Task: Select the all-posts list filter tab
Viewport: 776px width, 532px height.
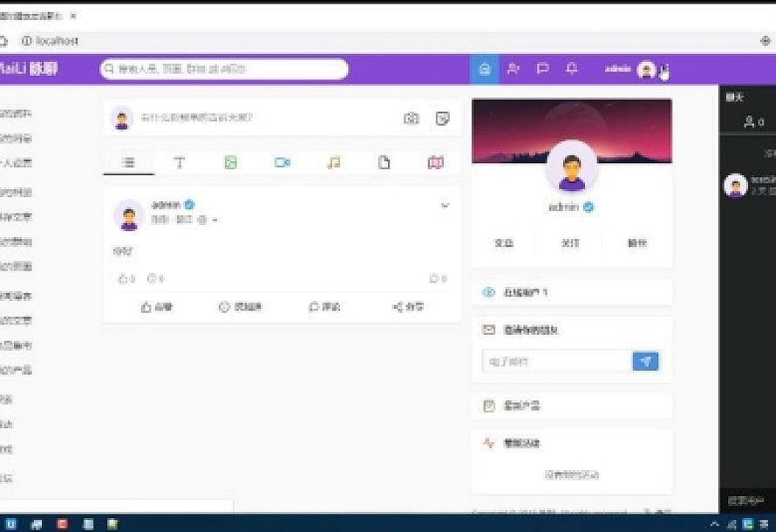Action: [128, 163]
